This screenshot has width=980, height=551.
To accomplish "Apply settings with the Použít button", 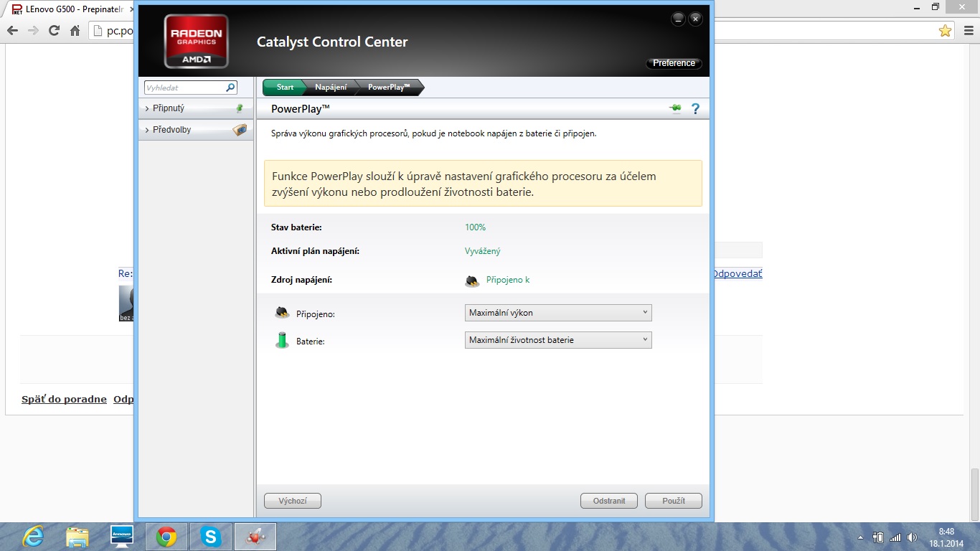I will (x=674, y=501).
